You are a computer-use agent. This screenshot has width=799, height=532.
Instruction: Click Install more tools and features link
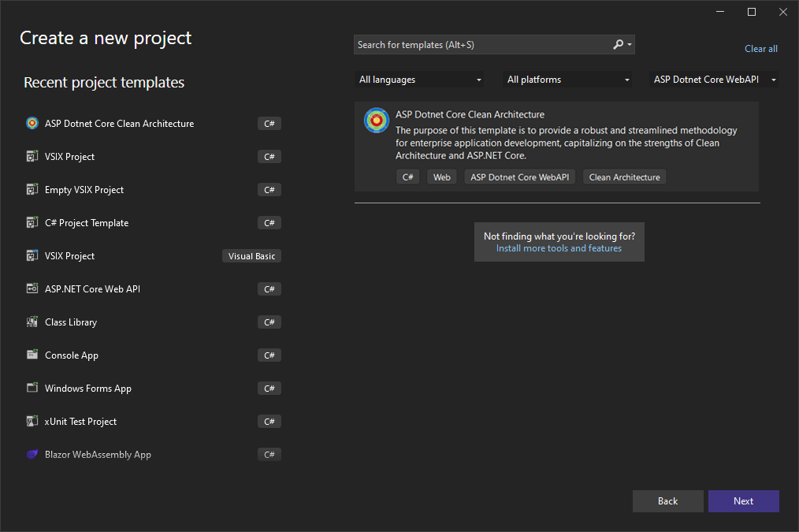click(x=559, y=248)
